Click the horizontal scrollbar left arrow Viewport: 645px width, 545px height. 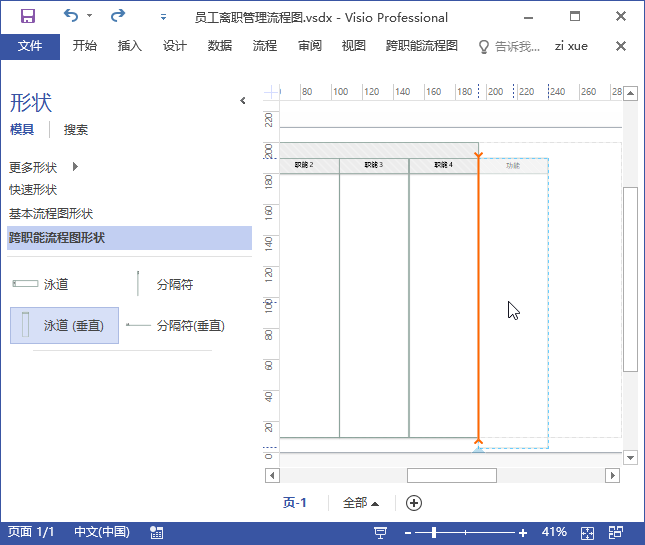(x=272, y=475)
